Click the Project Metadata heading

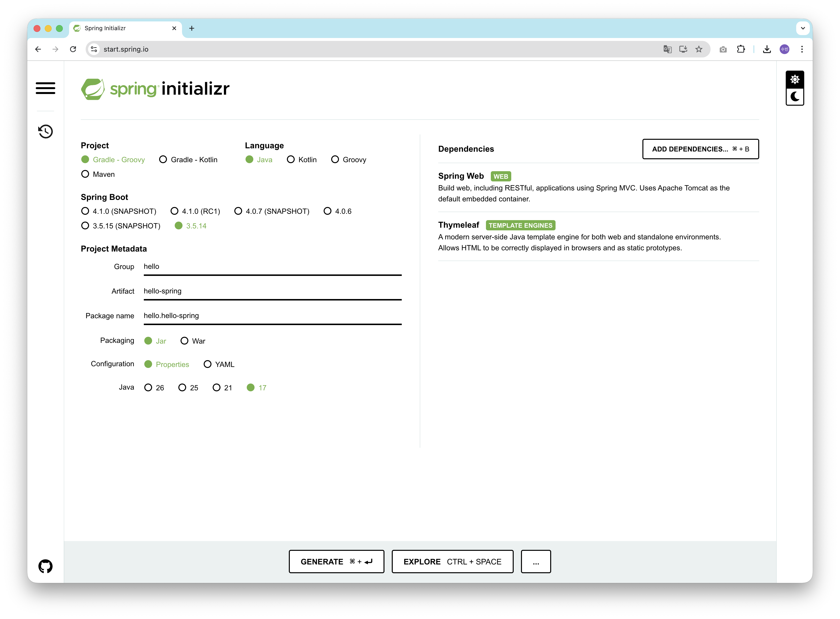114,249
